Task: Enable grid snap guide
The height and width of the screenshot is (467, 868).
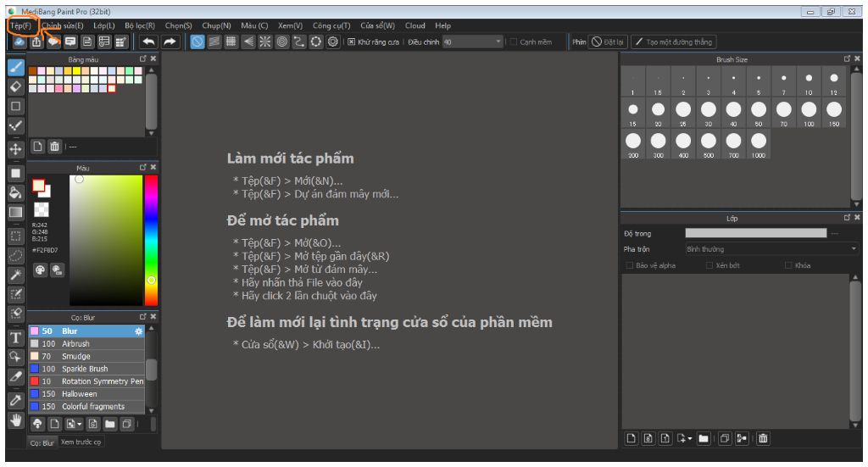Action: pos(231,42)
